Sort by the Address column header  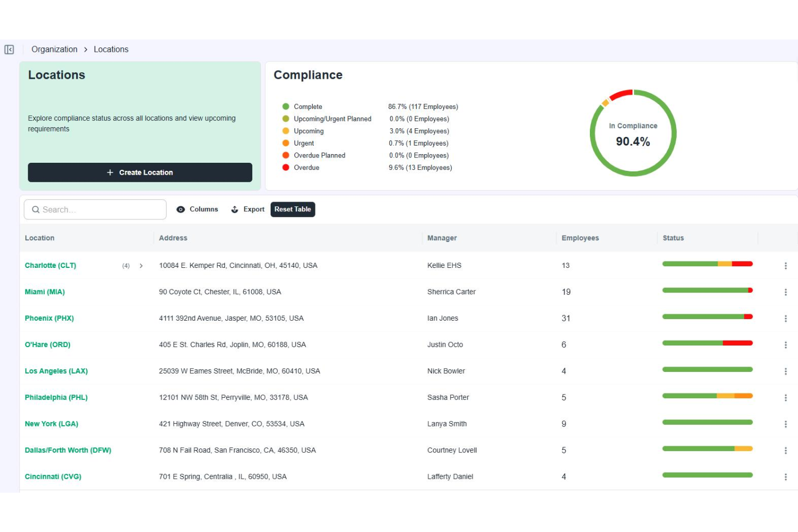pos(173,238)
